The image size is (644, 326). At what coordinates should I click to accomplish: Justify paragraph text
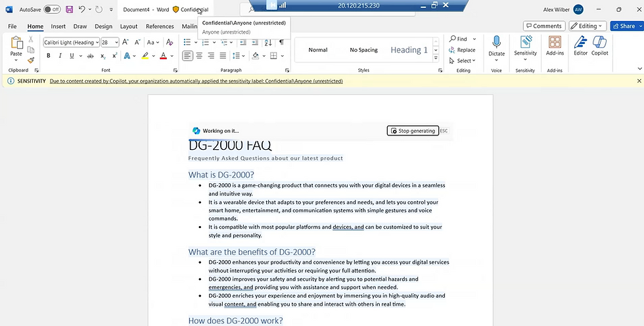click(x=223, y=56)
